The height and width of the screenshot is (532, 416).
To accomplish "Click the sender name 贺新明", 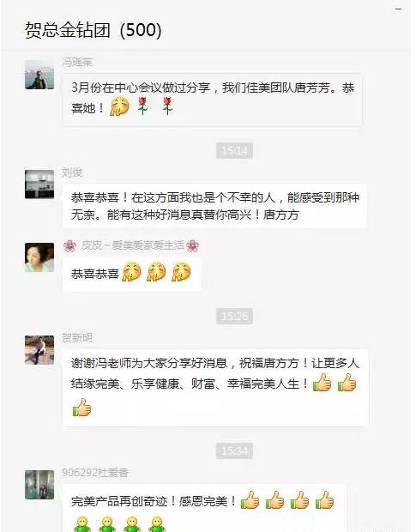I will tap(77, 337).
